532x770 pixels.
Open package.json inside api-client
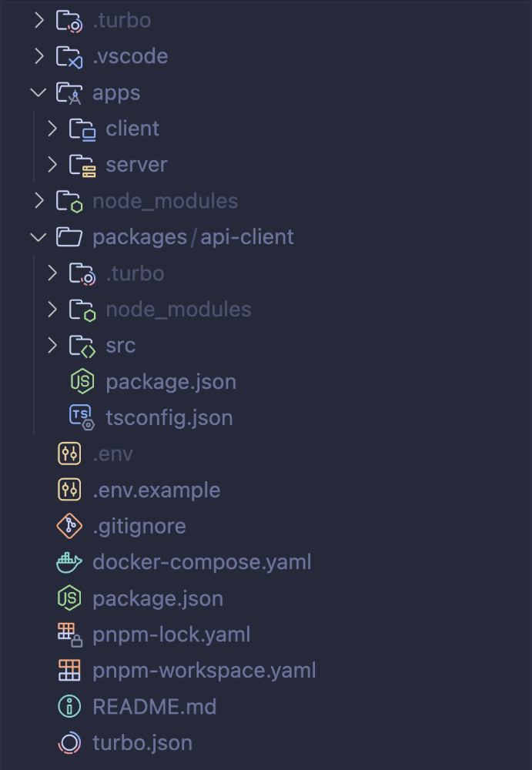(171, 381)
